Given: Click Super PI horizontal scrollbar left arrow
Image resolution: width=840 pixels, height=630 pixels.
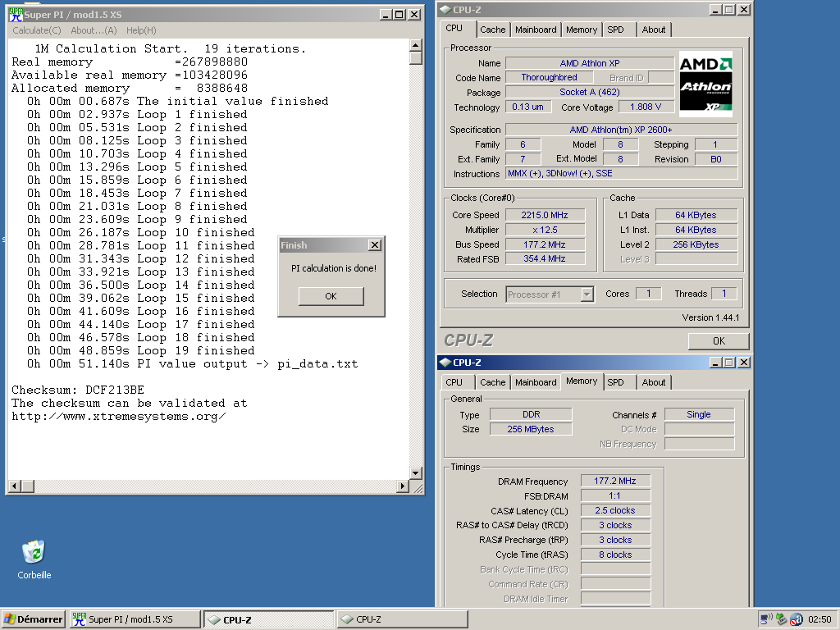Looking at the screenshot, I should point(15,486).
